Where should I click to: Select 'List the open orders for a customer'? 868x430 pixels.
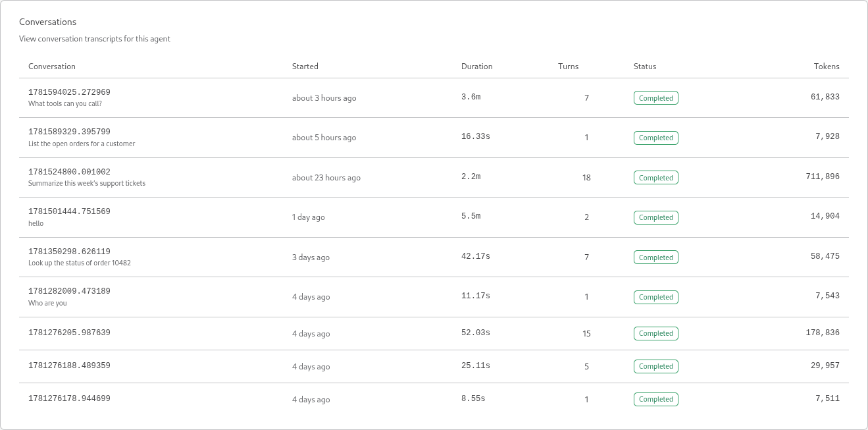pyautogui.click(x=82, y=144)
